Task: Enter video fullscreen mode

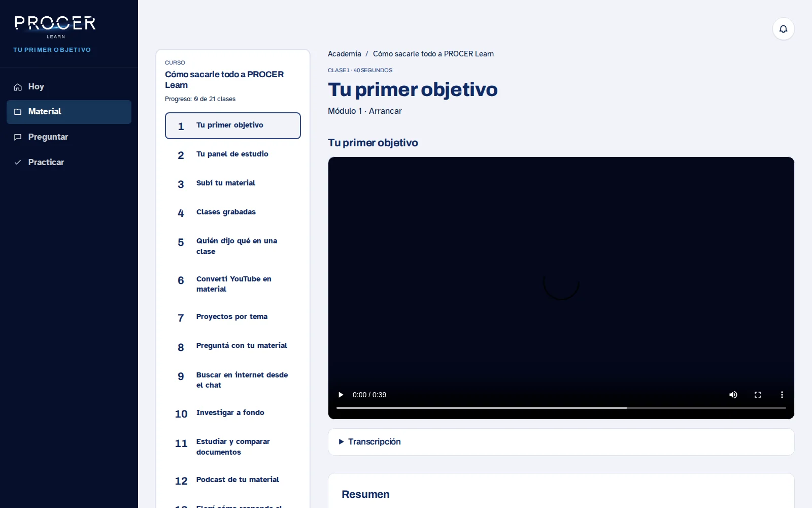Action: pyautogui.click(x=758, y=395)
